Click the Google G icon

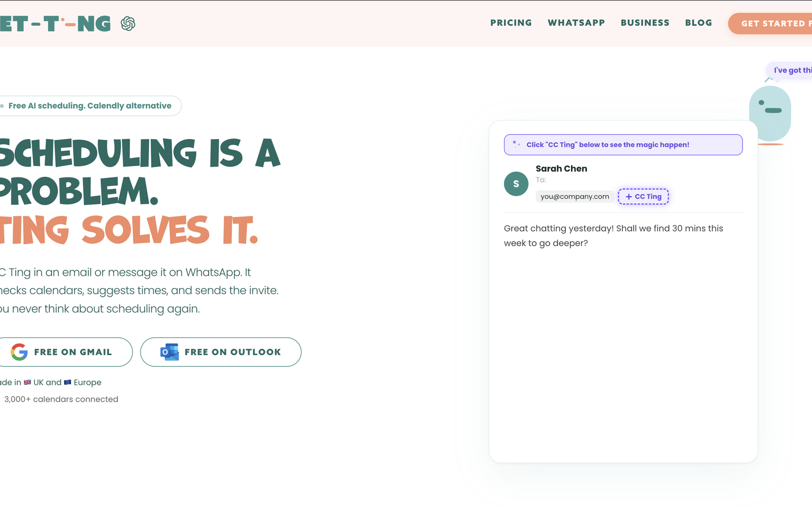(x=19, y=352)
